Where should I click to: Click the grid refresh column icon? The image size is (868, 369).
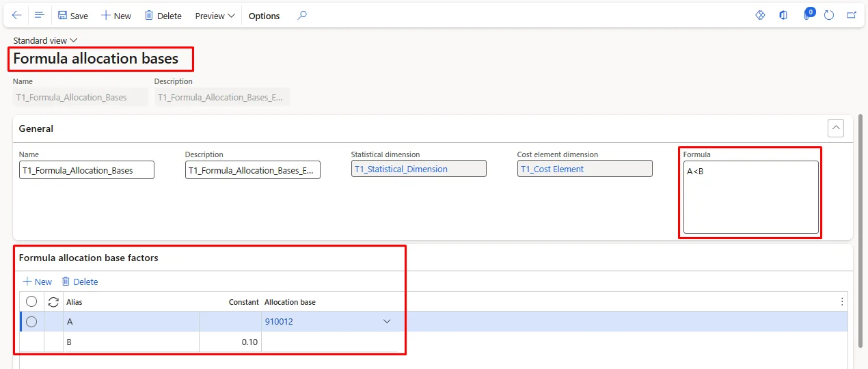tap(53, 301)
